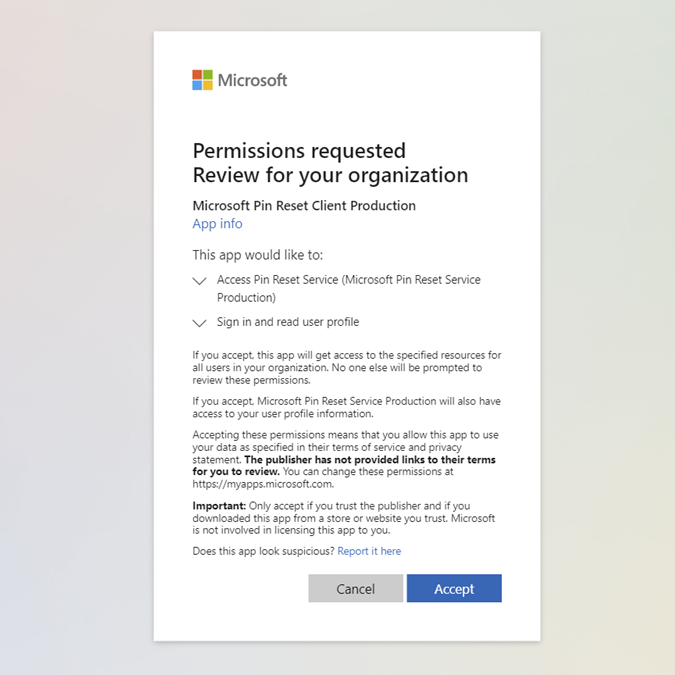Click the 'Permissions requested' heading
Image resolution: width=675 pixels, height=675 pixels.
coord(299,150)
